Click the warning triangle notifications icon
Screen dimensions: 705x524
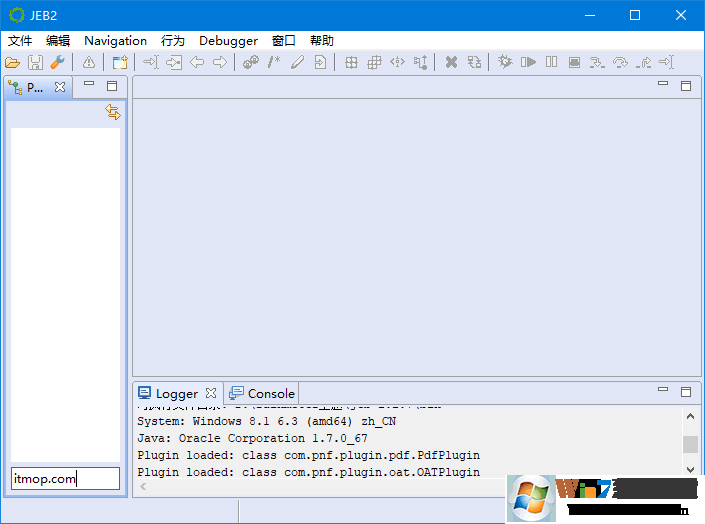coord(89,62)
